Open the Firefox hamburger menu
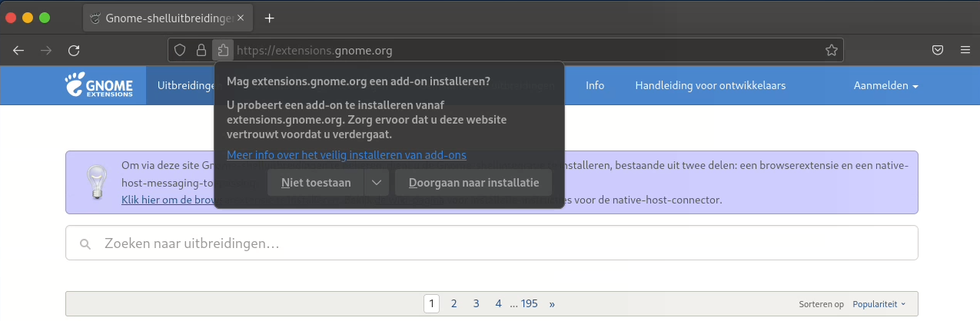The height and width of the screenshot is (321, 980). click(x=965, y=51)
